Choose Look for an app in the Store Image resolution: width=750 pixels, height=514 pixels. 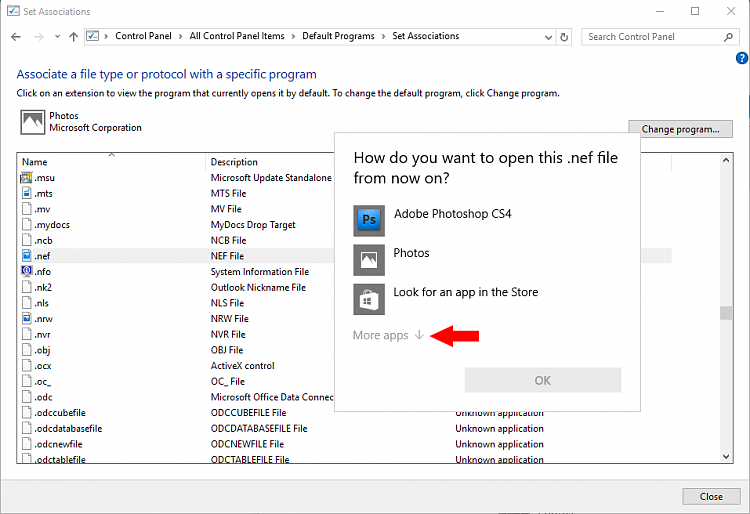(x=465, y=292)
